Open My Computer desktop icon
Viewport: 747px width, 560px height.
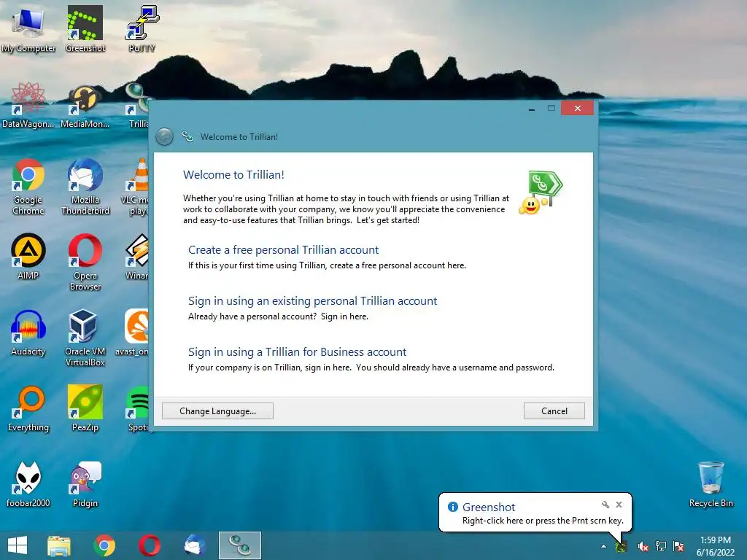point(28,28)
